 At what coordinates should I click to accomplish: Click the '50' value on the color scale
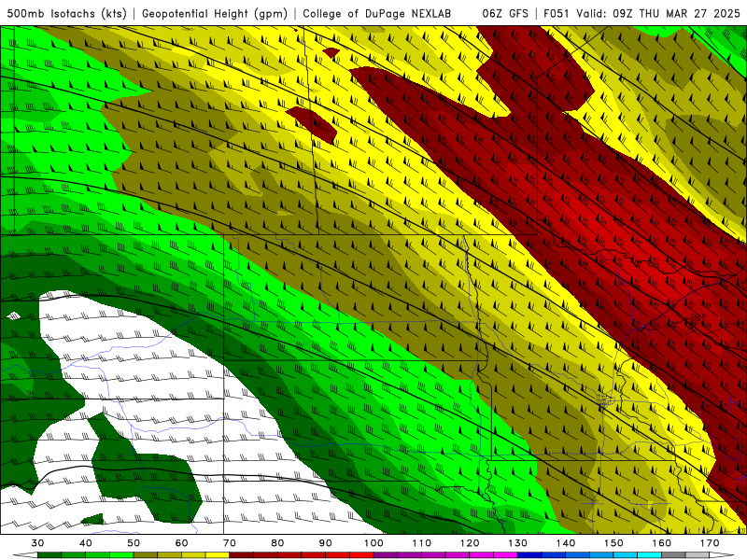(134, 543)
